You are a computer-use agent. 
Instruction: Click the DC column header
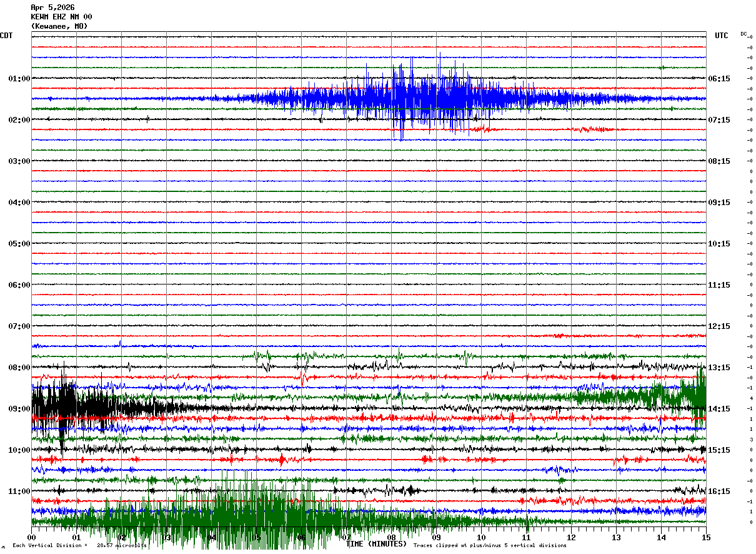(x=744, y=34)
